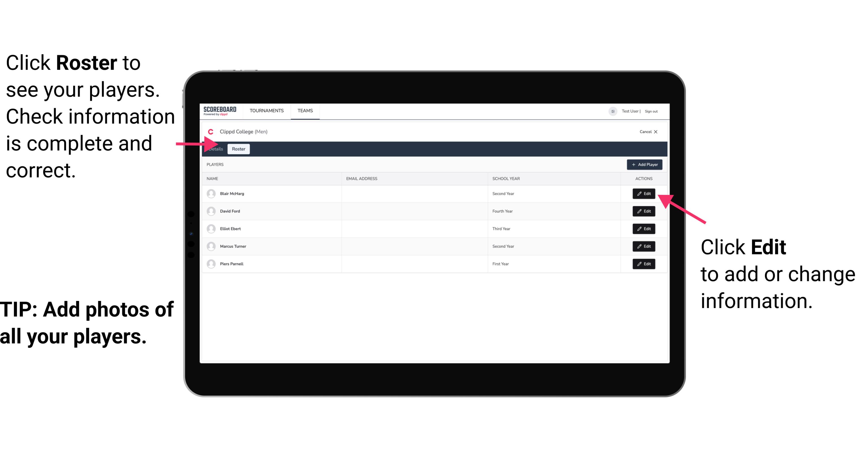Select the TEAMS menu item

pyautogui.click(x=305, y=110)
